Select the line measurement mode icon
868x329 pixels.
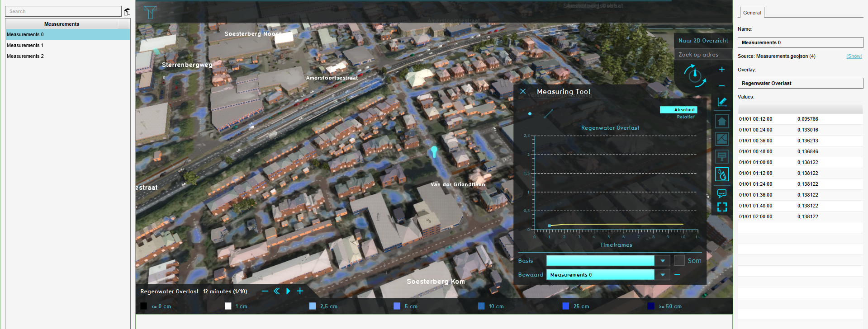coord(548,114)
